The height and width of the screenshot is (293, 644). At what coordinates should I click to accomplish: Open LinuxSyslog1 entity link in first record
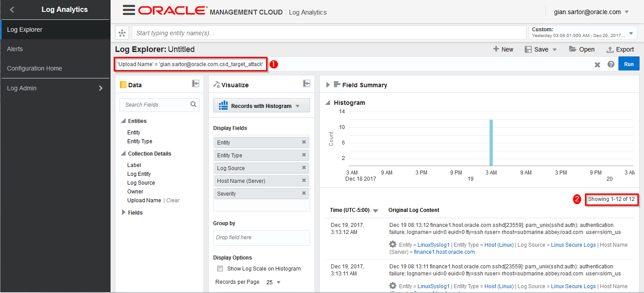tap(433, 245)
